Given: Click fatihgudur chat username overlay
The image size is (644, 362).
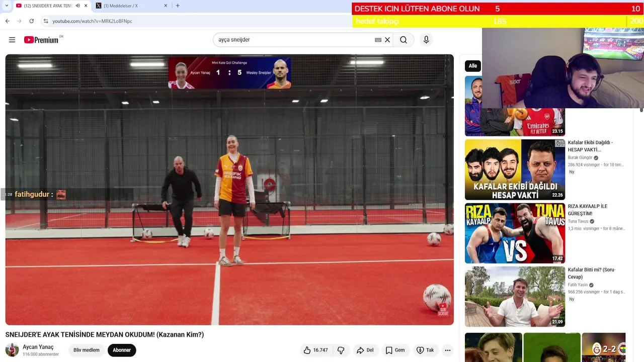Looking at the screenshot, I should (x=32, y=194).
